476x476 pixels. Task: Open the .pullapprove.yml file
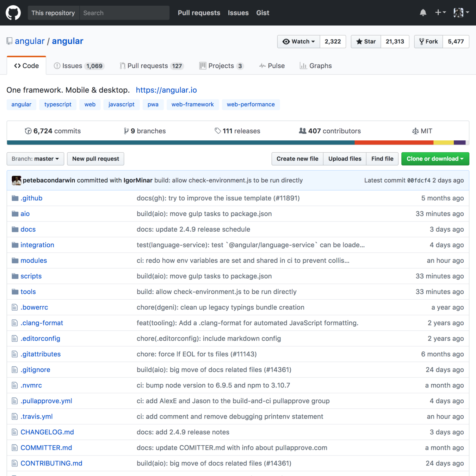(x=46, y=401)
